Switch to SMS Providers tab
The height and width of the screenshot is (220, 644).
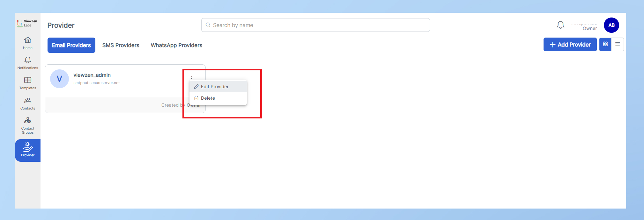[x=121, y=45]
